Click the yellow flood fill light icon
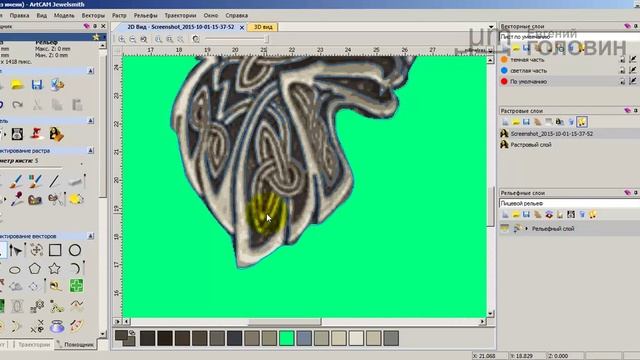Viewport: 640px width, 360px height. coord(76,199)
